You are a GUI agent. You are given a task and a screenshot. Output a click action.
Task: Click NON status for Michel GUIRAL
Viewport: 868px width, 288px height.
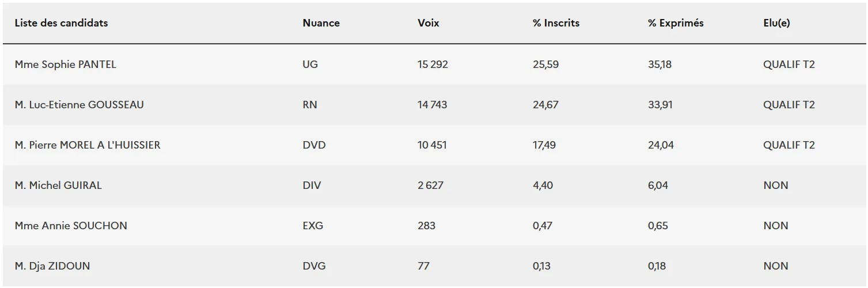click(775, 185)
